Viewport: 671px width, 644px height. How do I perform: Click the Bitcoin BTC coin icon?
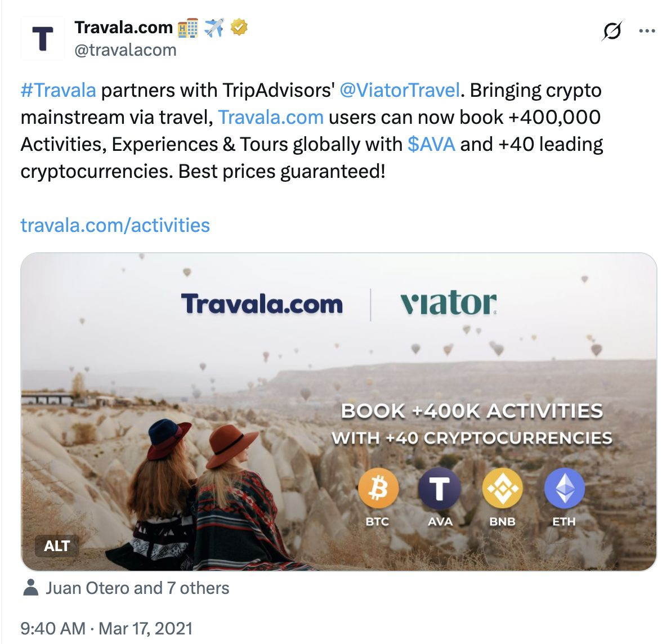(378, 488)
